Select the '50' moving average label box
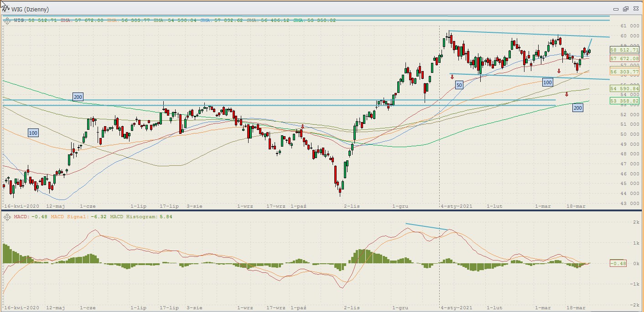Viewport: 644px width, 312px height. point(459,85)
